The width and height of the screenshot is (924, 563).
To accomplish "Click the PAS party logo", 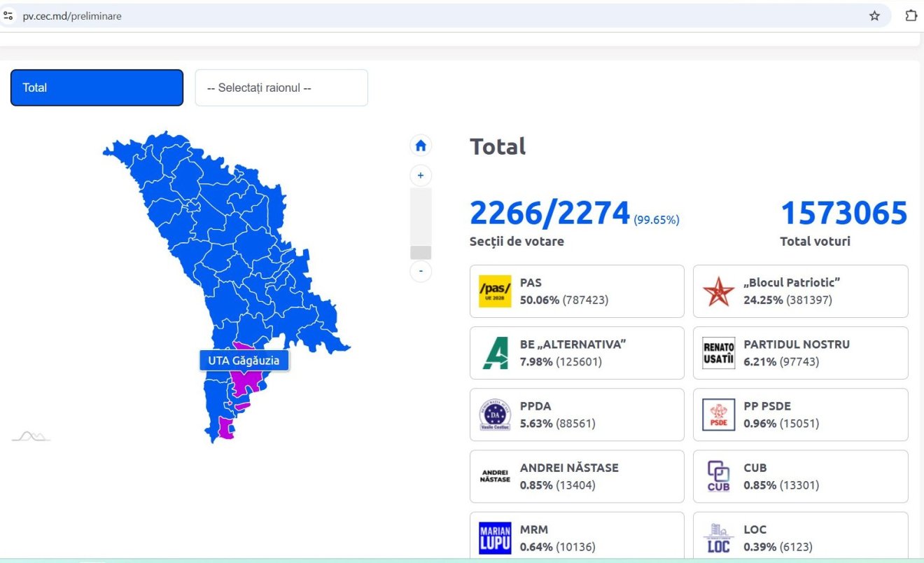I will click(495, 291).
